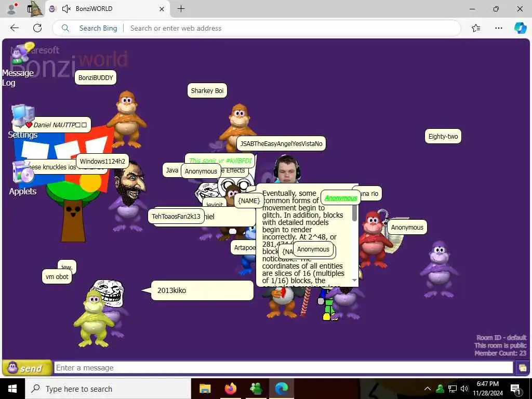Select the headphone guy avatar
This screenshot has width=532, height=399.
point(287,169)
